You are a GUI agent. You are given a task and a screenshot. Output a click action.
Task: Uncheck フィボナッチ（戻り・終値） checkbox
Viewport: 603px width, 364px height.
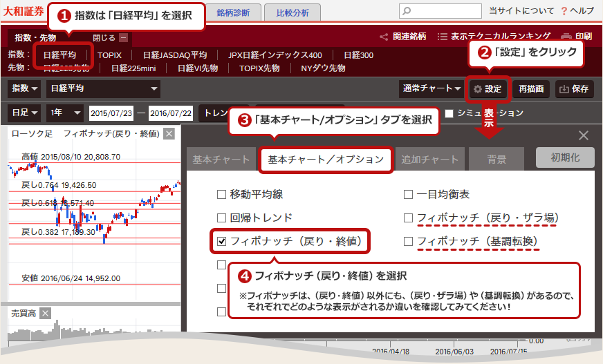click(x=221, y=242)
